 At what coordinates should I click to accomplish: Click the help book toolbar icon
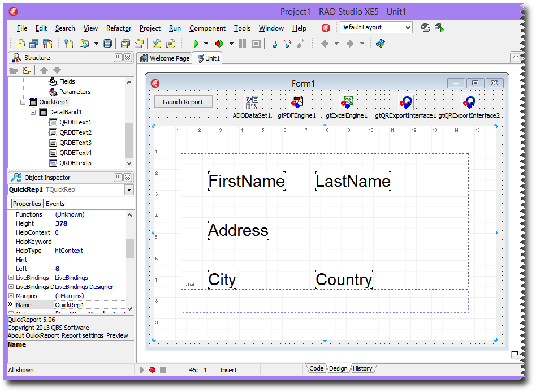click(380, 44)
